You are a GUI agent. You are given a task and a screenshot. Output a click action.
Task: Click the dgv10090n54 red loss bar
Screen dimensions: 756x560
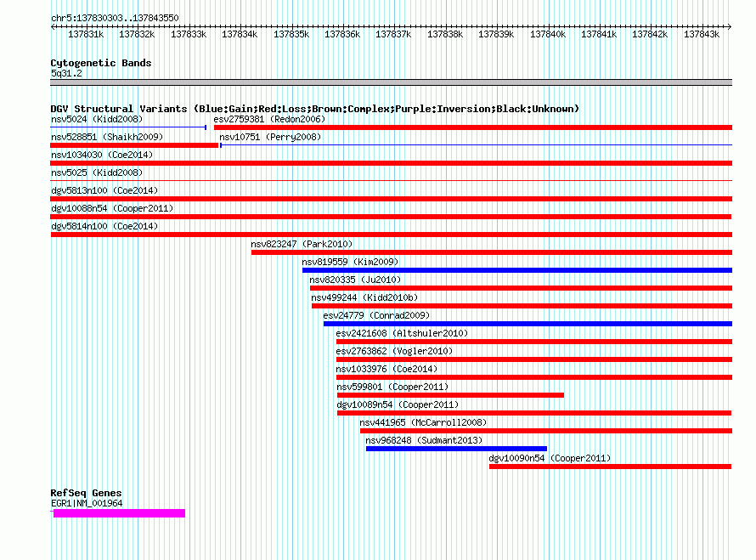(x=611, y=467)
